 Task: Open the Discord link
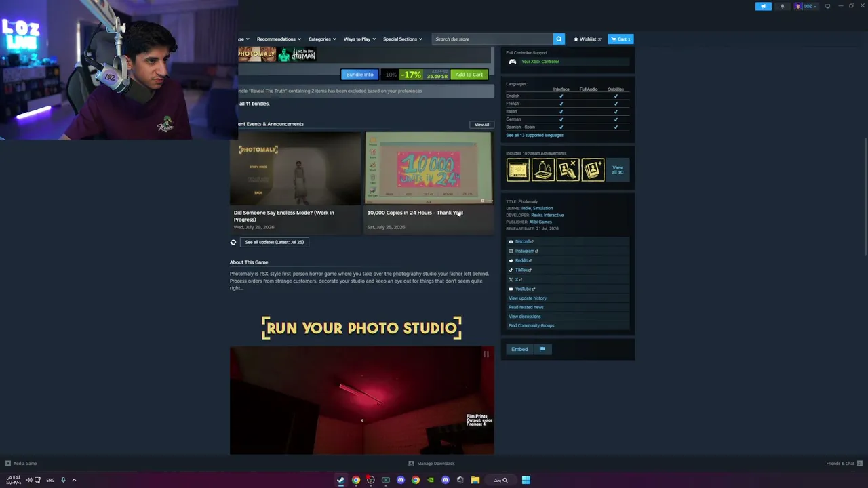[524, 241]
